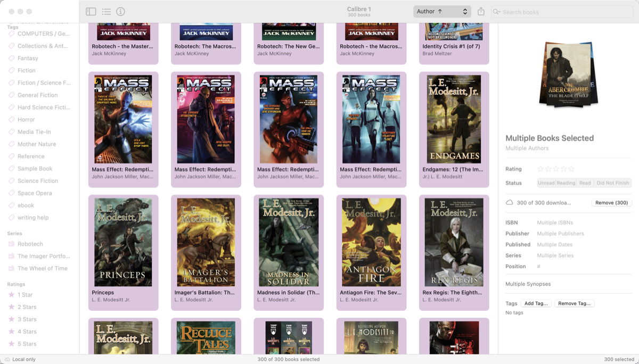Select the Recluce Tales cover
Image resolution: width=639 pixels, height=364 pixels.
click(x=206, y=338)
